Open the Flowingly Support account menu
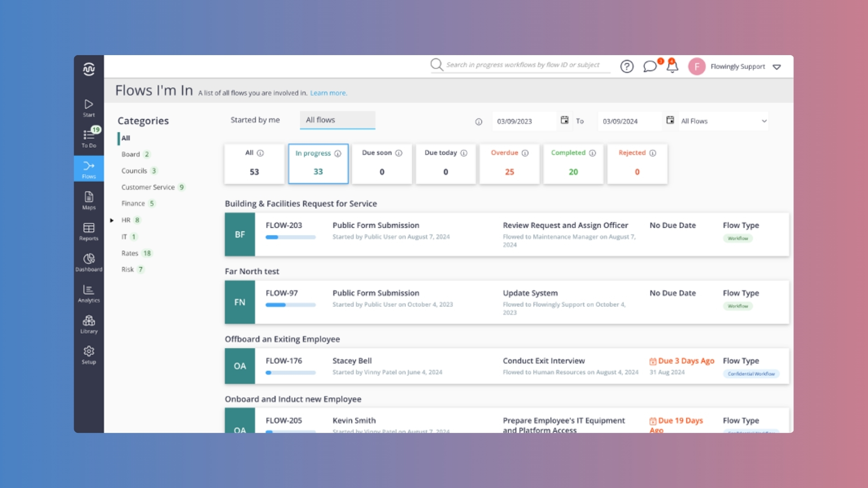This screenshot has width=868, height=488. pyautogui.click(x=738, y=66)
